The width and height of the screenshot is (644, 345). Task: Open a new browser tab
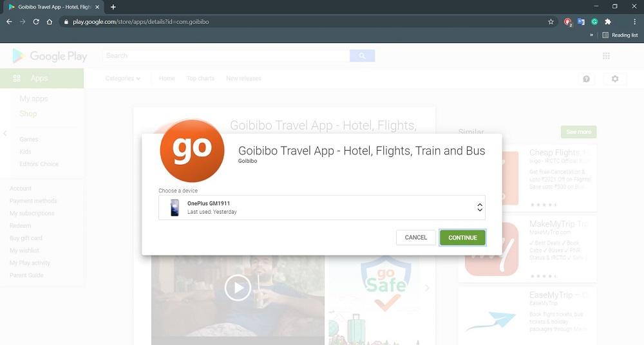click(113, 7)
